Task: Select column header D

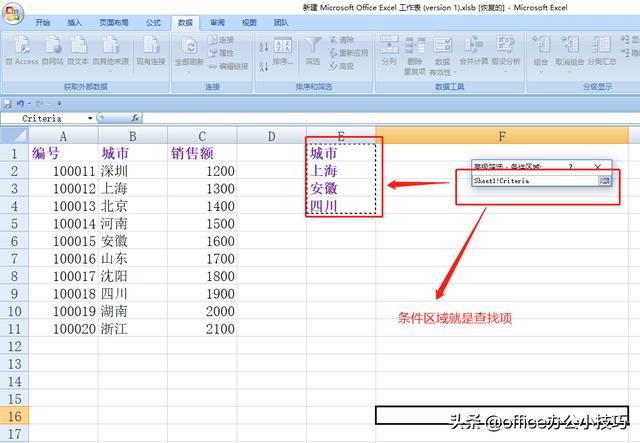Action: coord(271,136)
